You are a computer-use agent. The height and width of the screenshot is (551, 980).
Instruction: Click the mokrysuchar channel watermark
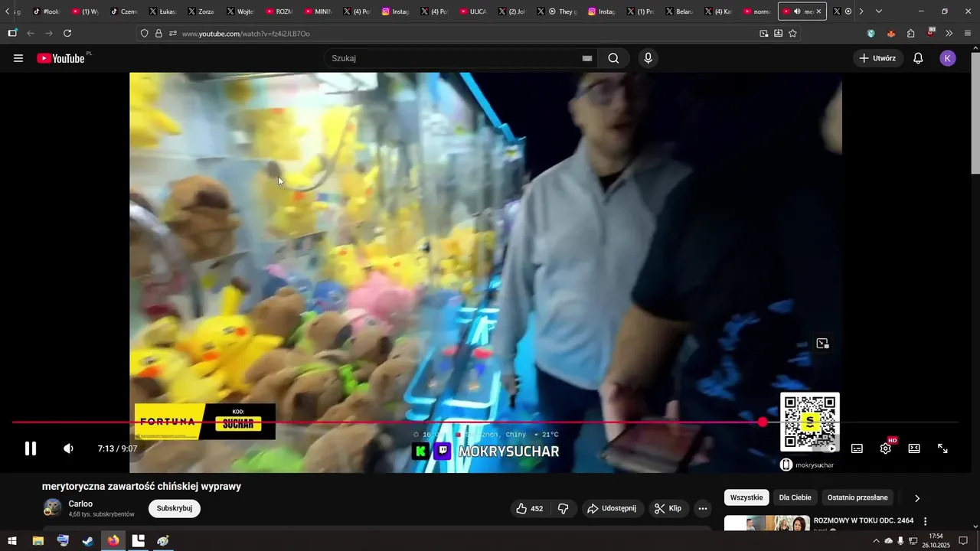click(x=807, y=465)
